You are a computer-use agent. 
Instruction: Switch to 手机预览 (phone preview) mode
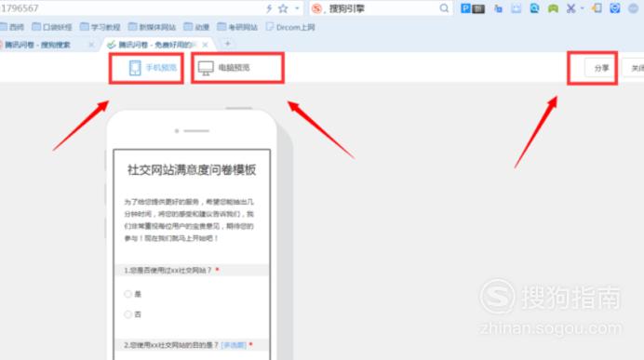click(153, 68)
